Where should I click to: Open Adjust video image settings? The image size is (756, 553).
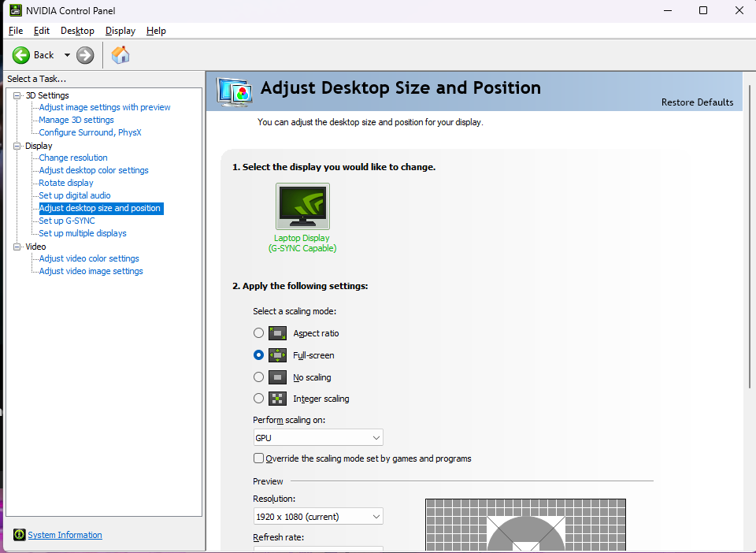pyautogui.click(x=91, y=271)
